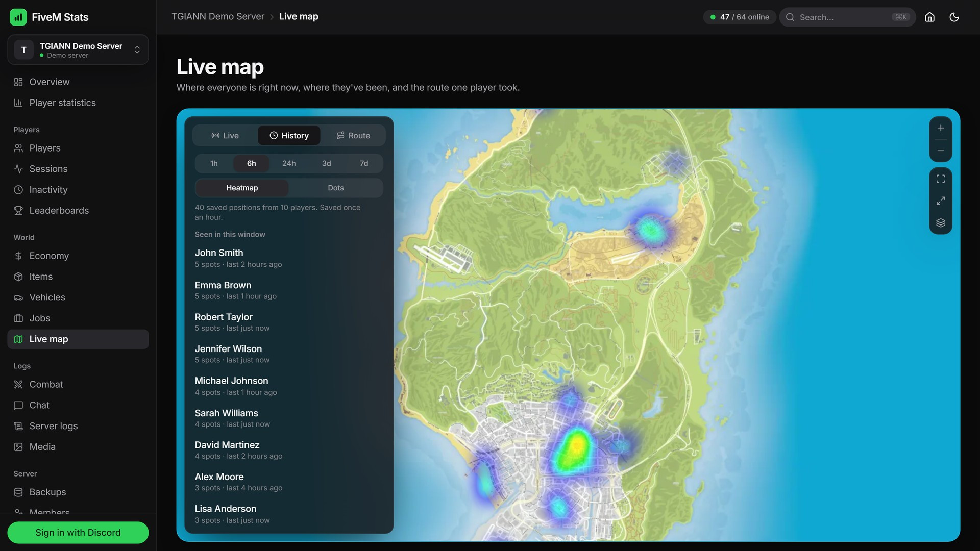
Task: Click the 47 / 64 online status badge
Action: [x=740, y=17]
